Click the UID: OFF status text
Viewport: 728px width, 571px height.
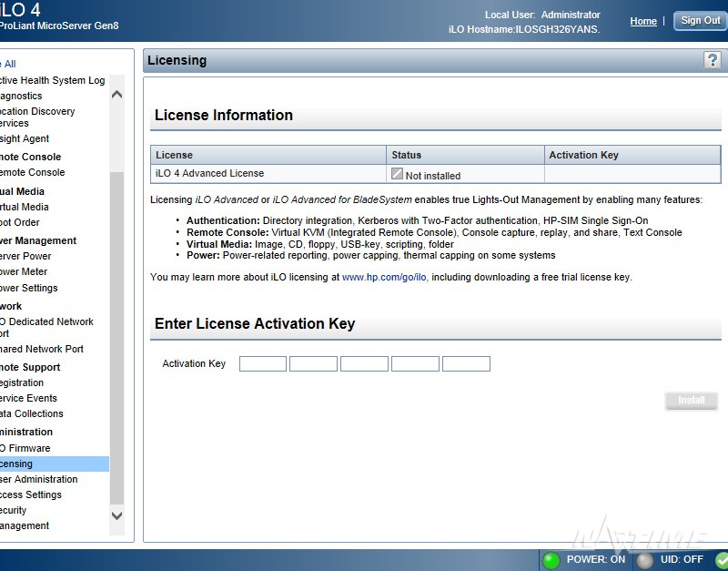(x=682, y=559)
